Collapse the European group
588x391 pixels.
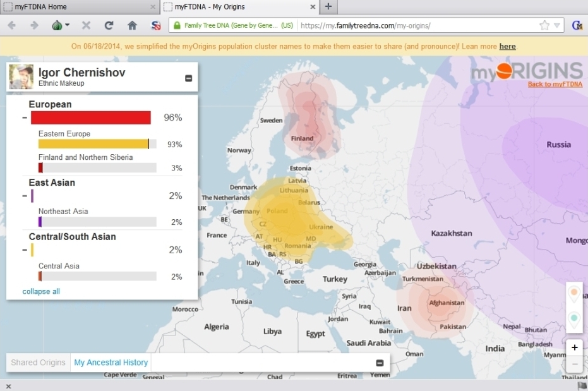(25, 117)
